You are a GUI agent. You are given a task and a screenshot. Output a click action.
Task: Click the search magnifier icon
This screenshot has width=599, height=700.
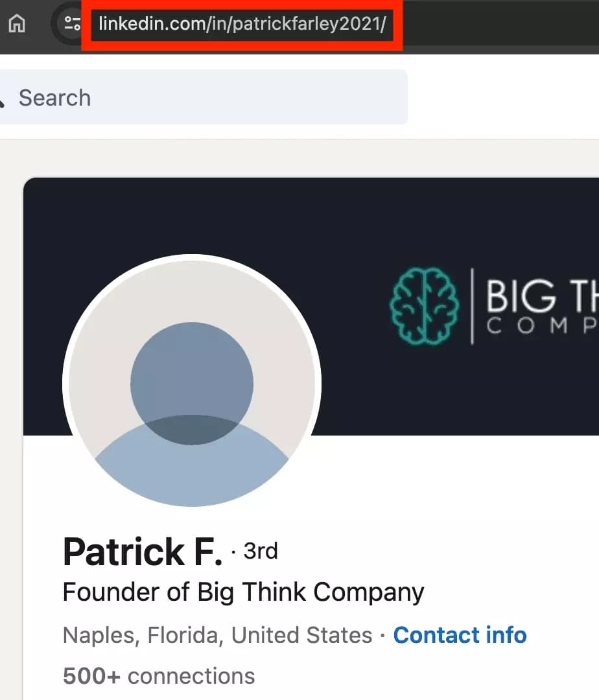click(3, 97)
